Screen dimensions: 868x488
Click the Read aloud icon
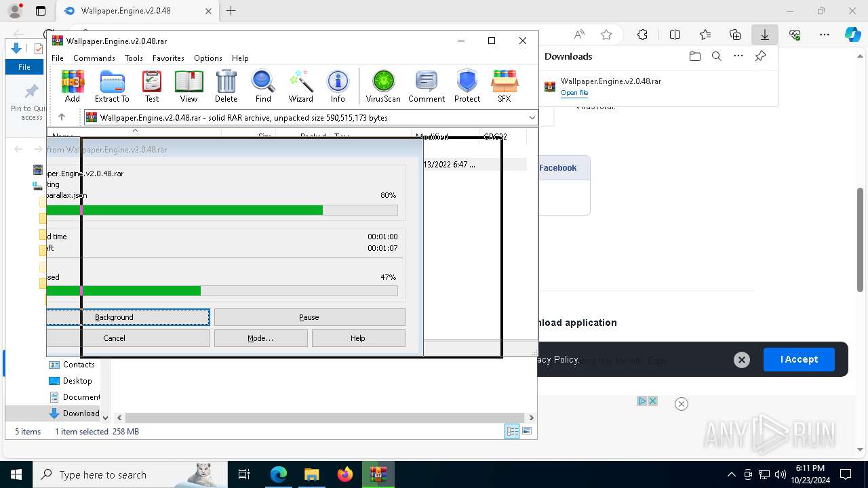click(579, 35)
